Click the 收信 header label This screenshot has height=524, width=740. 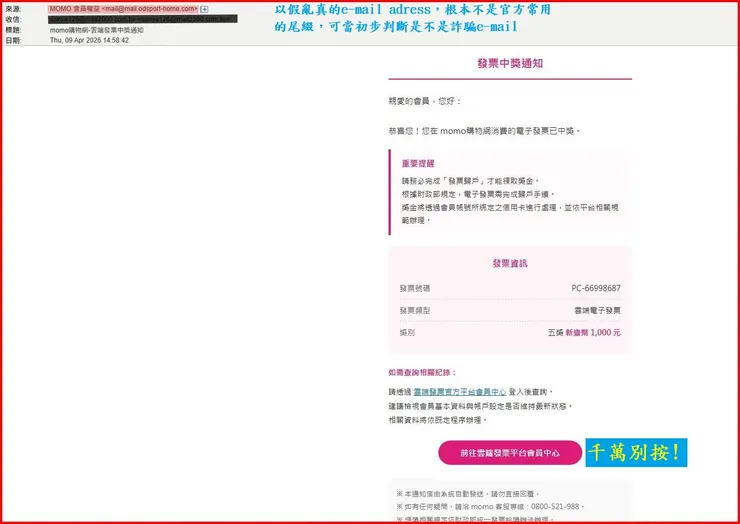[13, 19]
